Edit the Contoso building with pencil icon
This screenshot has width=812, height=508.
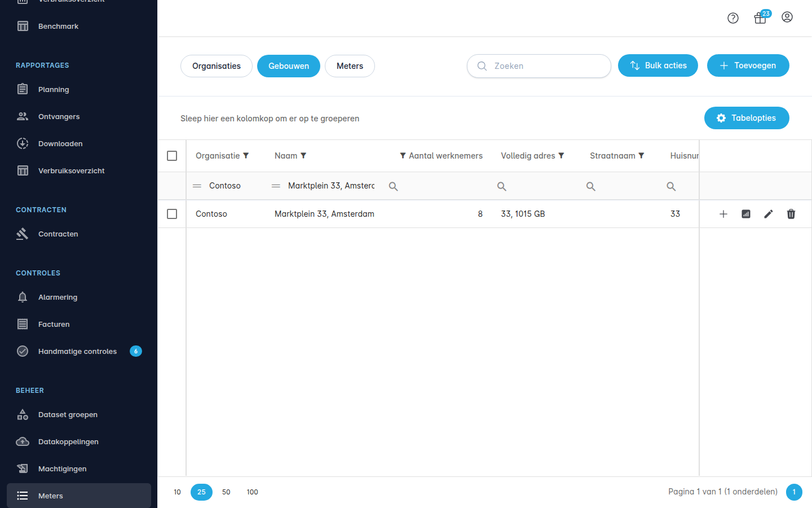point(769,214)
